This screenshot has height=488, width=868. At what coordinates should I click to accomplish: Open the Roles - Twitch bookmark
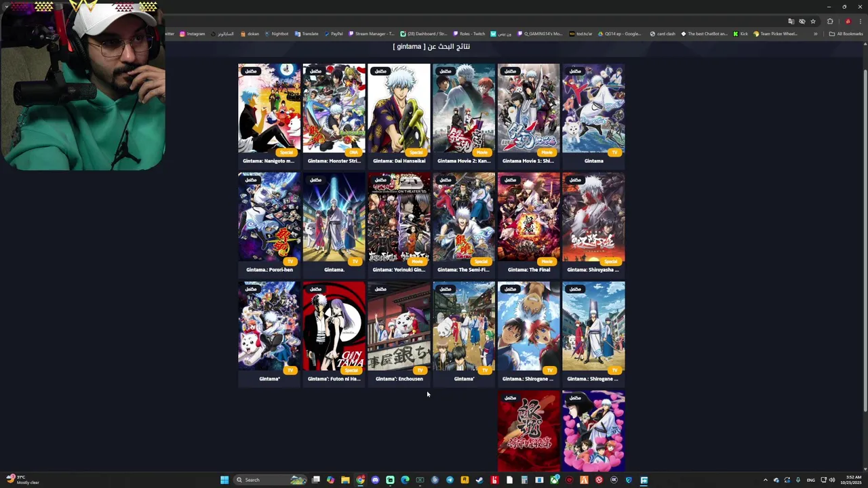tap(469, 34)
